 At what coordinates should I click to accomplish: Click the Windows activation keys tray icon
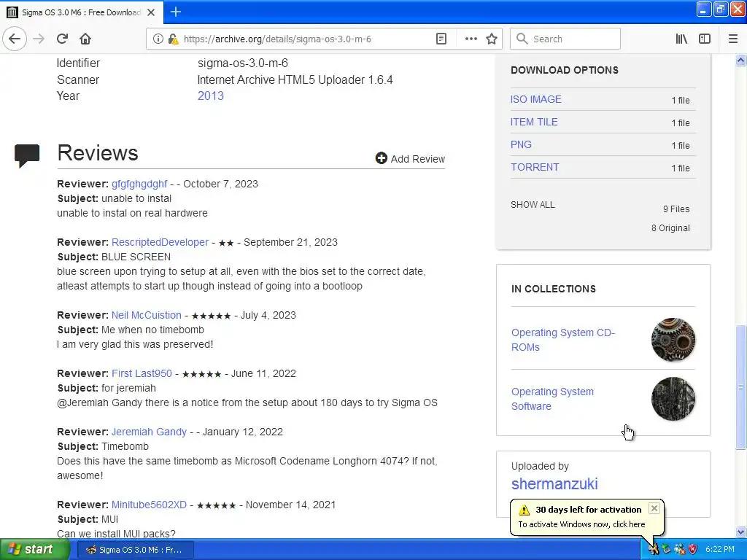(653, 550)
